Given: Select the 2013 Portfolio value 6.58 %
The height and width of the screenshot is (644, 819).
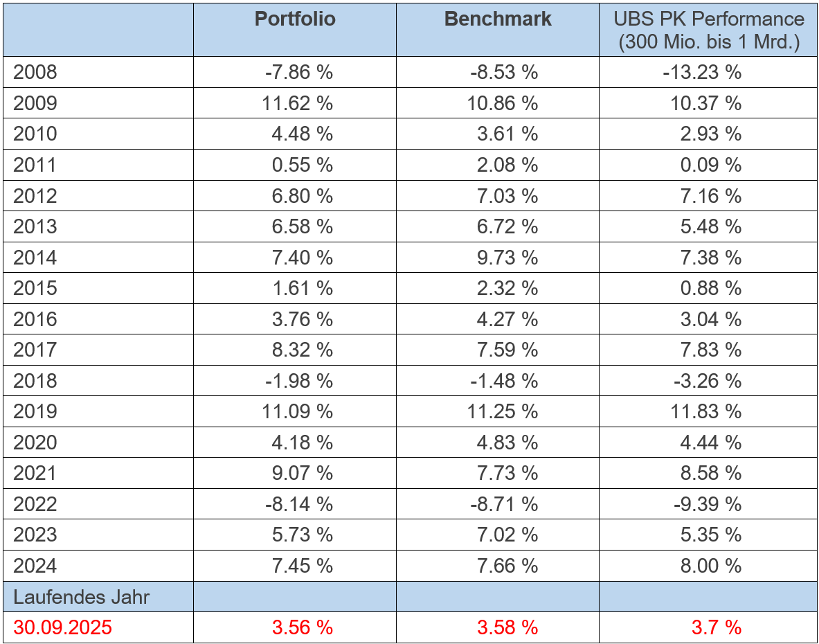Looking at the screenshot, I should (302, 227).
